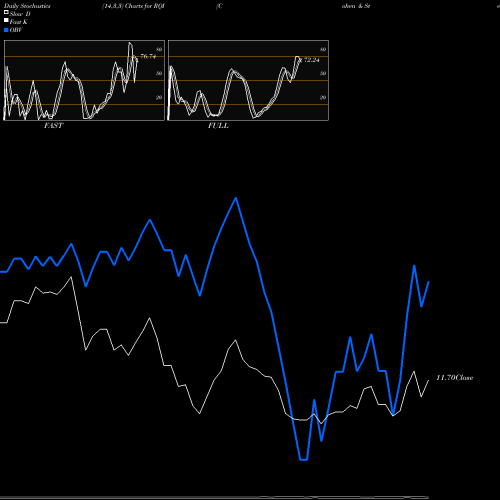Screen dimensions: 500x500
Task: Click the FULL stochastic chart thumbnail
Action: click(248, 80)
